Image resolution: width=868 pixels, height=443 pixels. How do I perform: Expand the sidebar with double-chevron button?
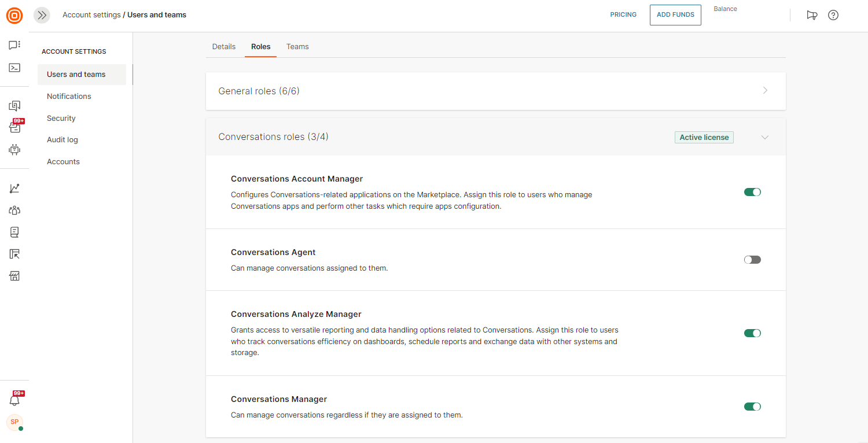42,16
